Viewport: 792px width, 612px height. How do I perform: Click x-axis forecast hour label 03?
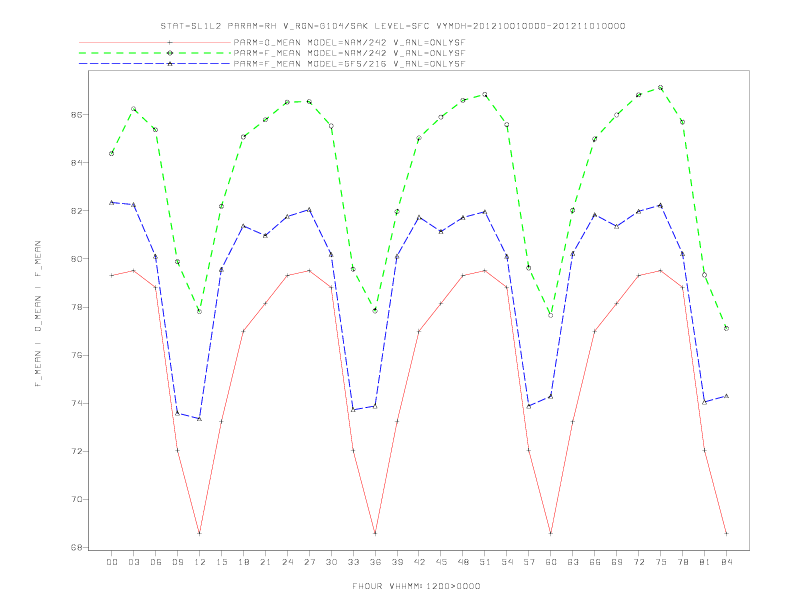(133, 562)
